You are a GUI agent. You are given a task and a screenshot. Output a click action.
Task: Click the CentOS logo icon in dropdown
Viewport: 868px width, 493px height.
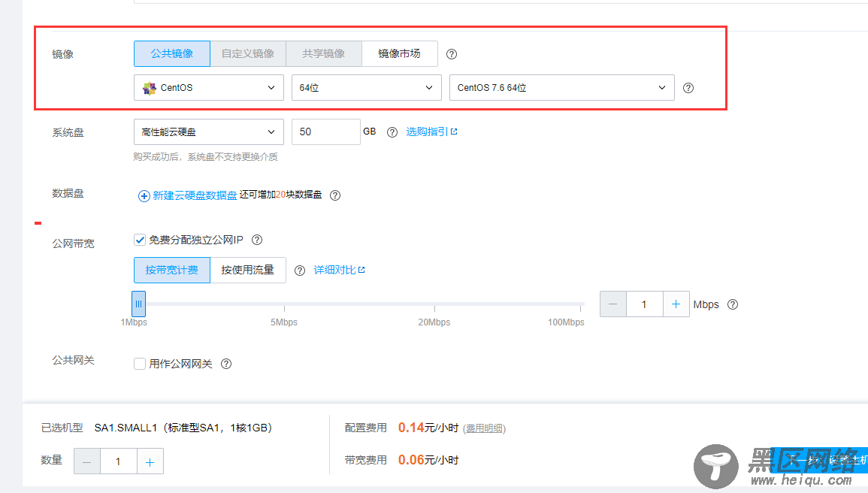[150, 88]
